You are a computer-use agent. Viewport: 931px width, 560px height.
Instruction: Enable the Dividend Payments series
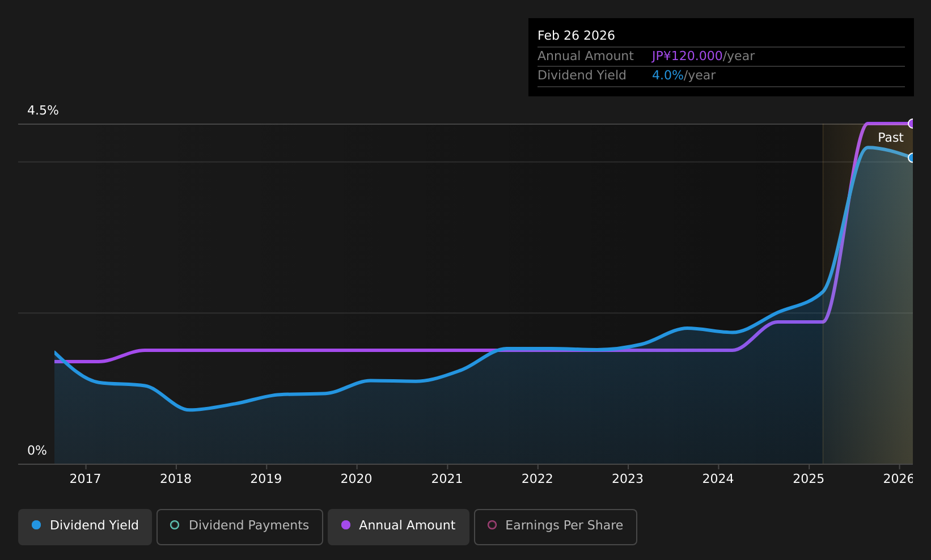[x=240, y=527]
